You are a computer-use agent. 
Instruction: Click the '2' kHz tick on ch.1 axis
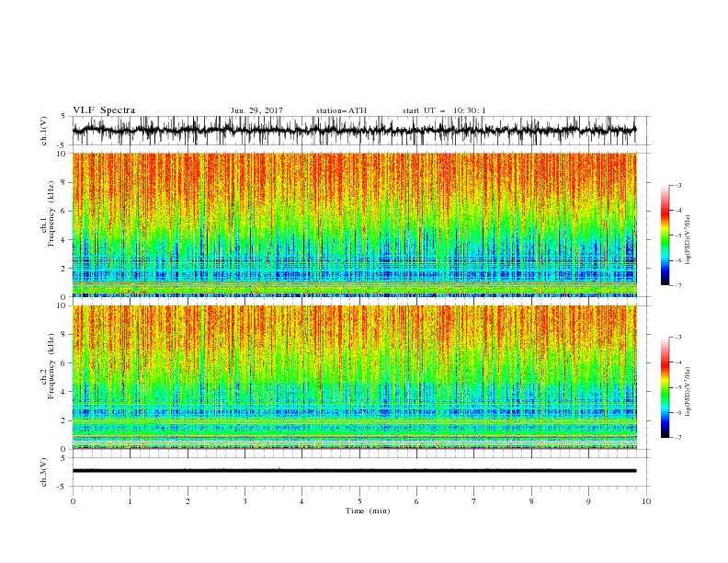click(64, 269)
